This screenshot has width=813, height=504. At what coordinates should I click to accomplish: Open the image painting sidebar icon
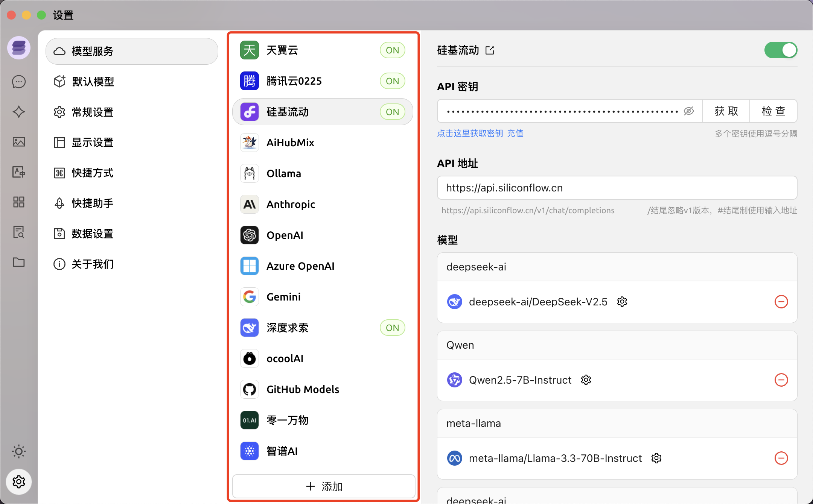(x=18, y=142)
